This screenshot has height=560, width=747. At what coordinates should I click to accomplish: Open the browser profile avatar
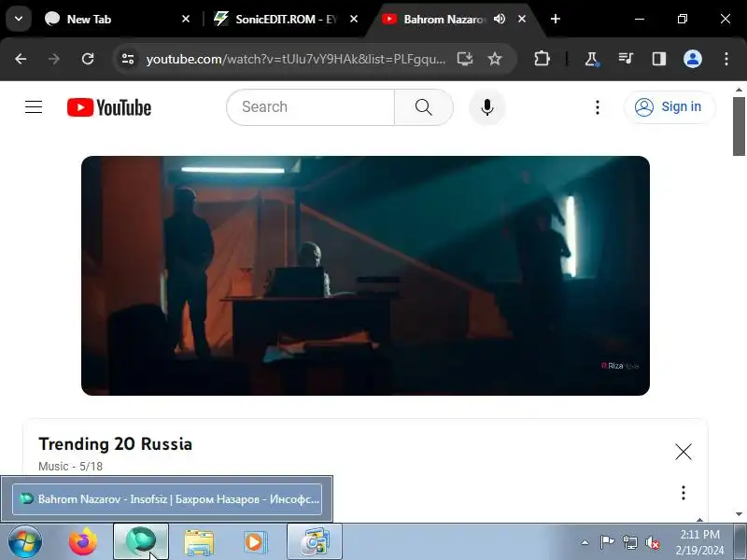tap(693, 59)
